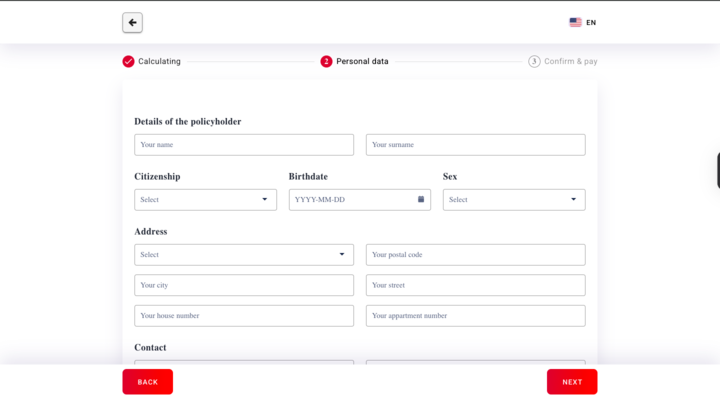
Task: Click the Your postal code field
Action: click(475, 255)
